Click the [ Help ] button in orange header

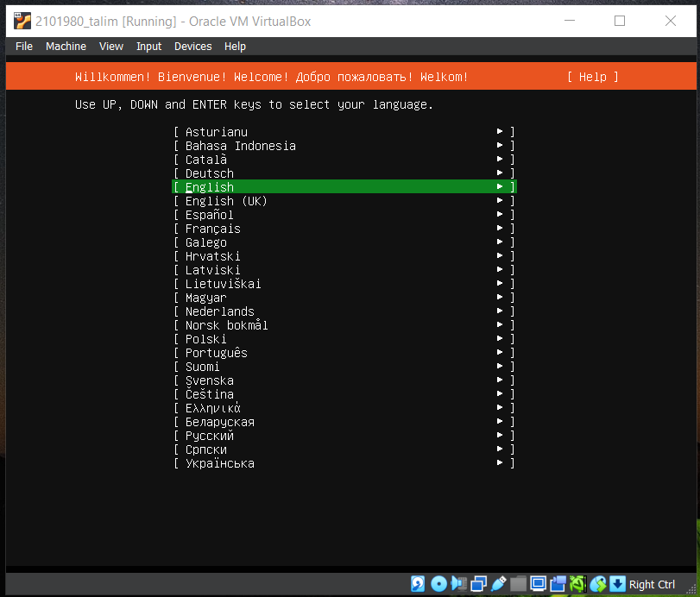point(592,77)
